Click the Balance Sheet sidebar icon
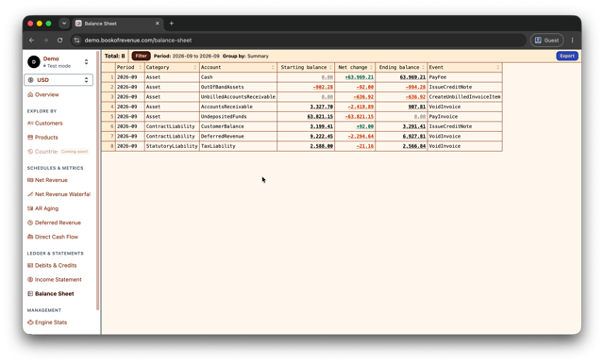The height and width of the screenshot is (364, 604). pos(30,294)
